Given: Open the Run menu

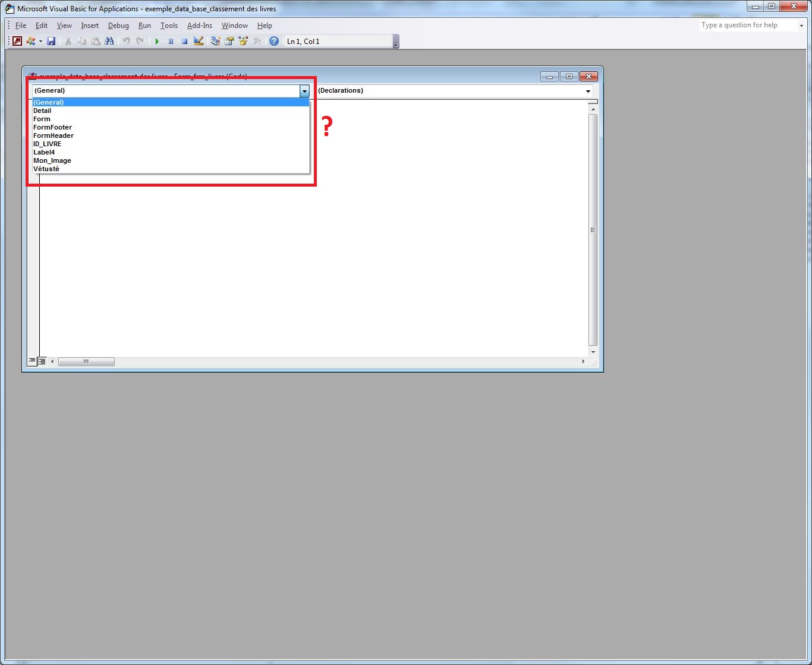Looking at the screenshot, I should (144, 26).
